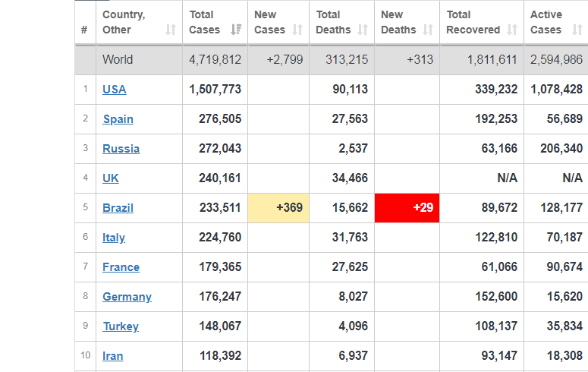
Task: Sort by New Deaths arrows icon
Action: click(428, 30)
